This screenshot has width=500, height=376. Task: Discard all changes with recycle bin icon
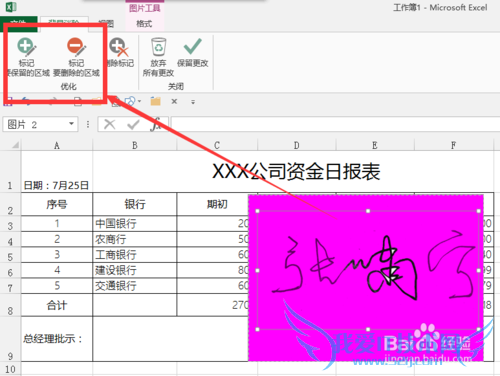158,57
